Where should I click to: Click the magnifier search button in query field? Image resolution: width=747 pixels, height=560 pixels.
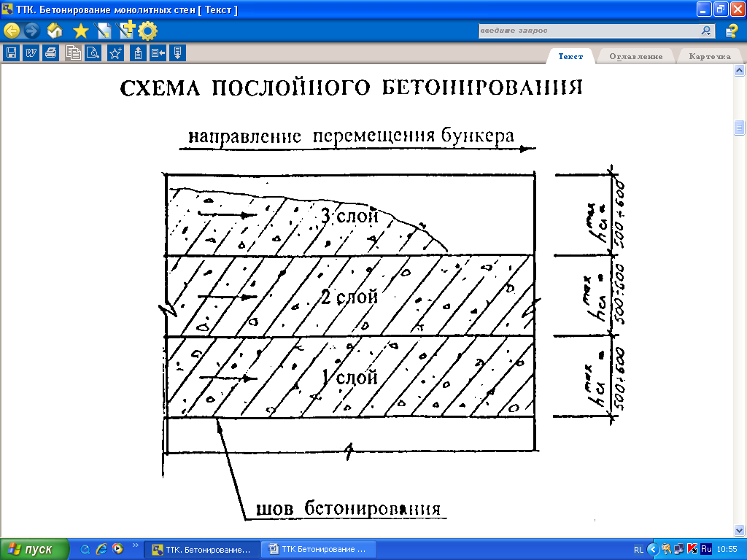click(706, 31)
